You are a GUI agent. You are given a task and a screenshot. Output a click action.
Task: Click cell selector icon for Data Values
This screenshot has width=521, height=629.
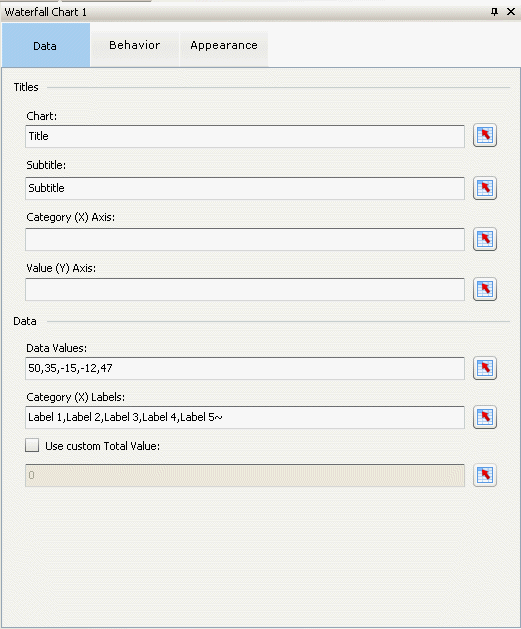pyautogui.click(x=485, y=368)
